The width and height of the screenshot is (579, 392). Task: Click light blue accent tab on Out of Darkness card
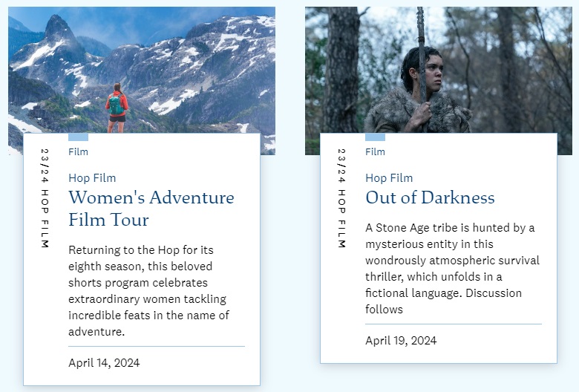(x=375, y=137)
